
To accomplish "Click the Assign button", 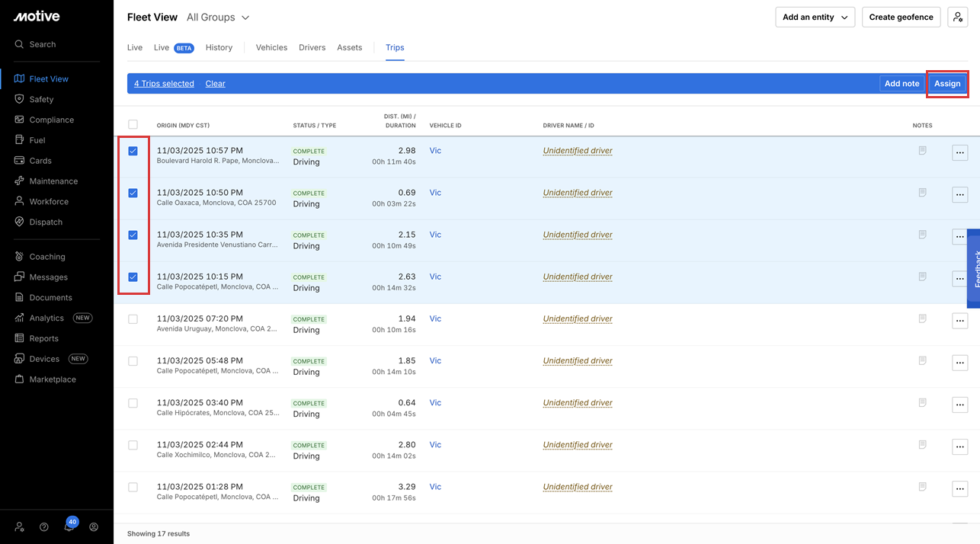I will tap(947, 84).
